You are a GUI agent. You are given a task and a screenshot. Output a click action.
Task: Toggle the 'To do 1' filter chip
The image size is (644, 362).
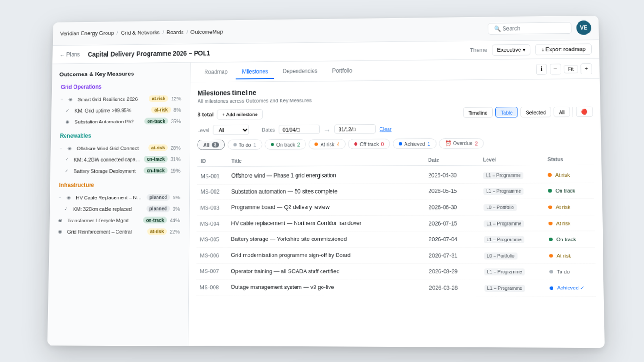(245, 144)
